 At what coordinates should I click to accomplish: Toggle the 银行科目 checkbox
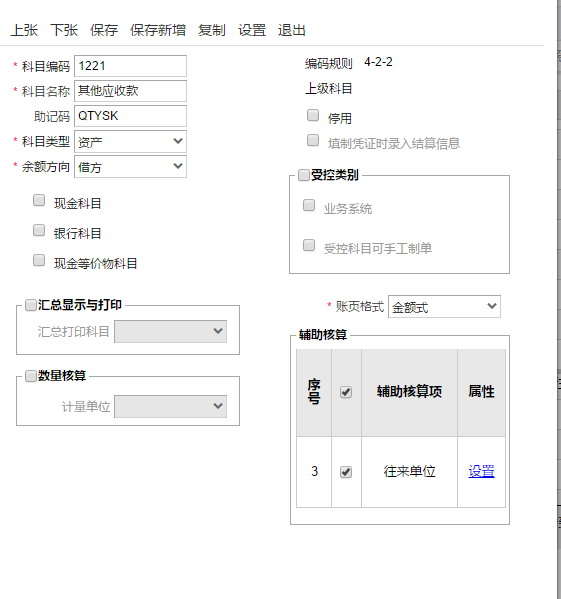(39, 230)
